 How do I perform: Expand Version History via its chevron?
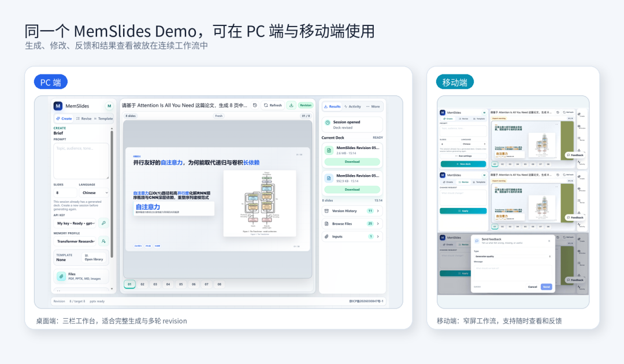click(378, 211)
